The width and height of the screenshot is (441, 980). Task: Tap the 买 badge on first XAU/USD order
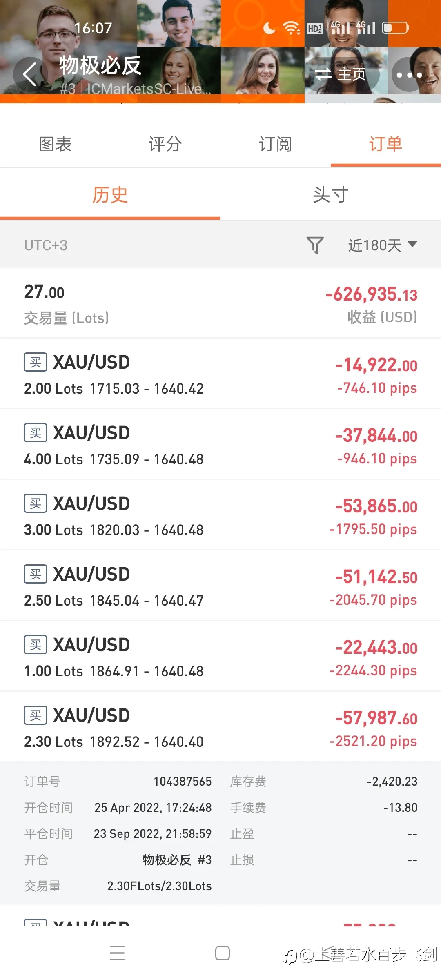point(36,362)
